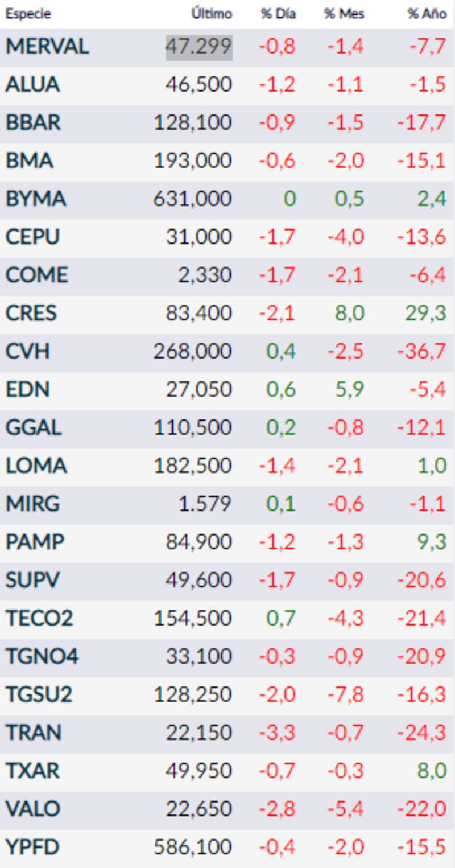Sort by the % Mes column header
This screenshot has width=455, height=868.
point(344,14)
